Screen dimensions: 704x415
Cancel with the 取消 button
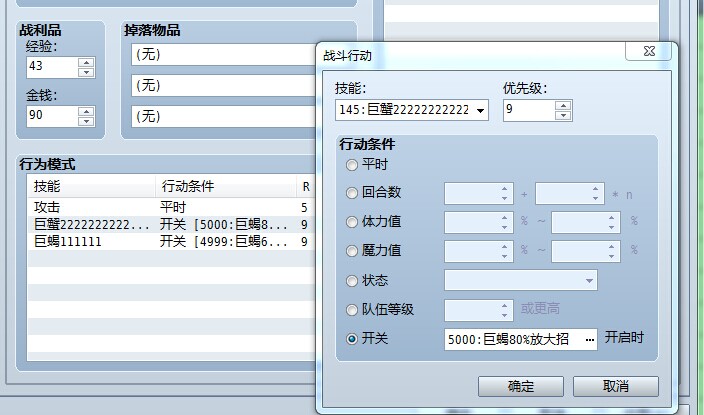click(x=616, y=386)
